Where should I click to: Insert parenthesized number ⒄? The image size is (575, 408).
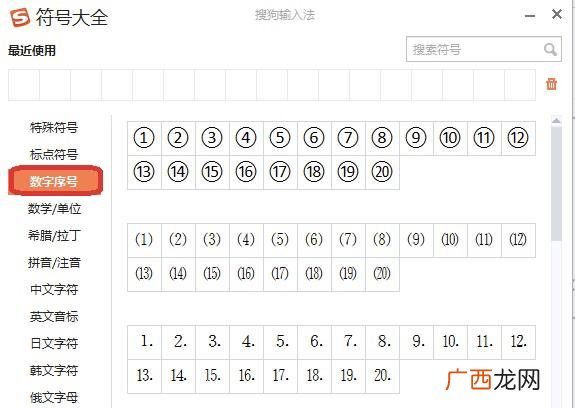(280, 274)
